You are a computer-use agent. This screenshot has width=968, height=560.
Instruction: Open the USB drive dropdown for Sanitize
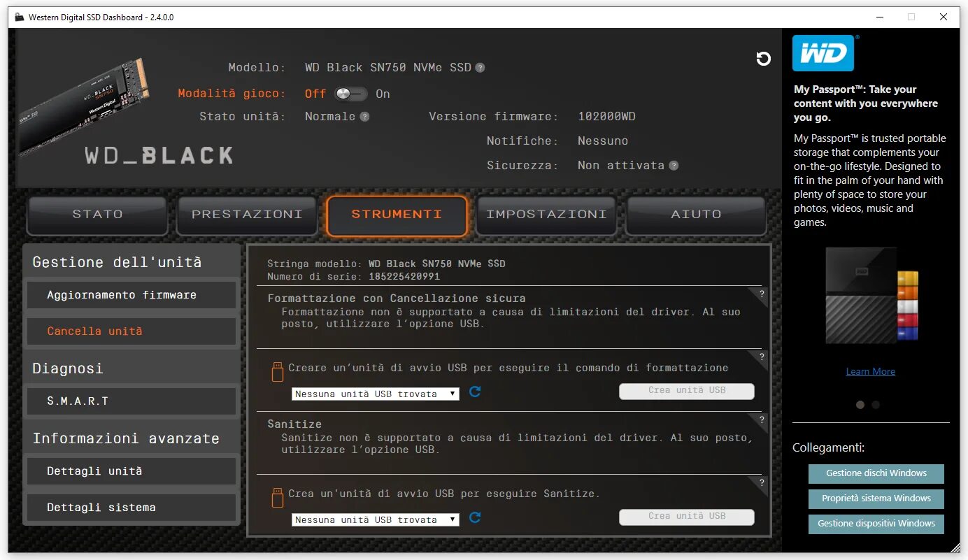tap(376, 519)
